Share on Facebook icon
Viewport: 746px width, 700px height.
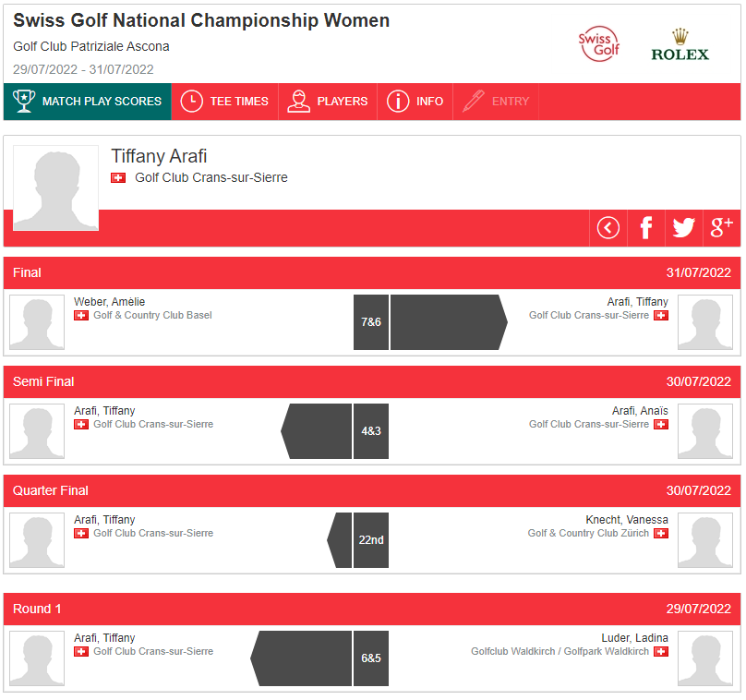(645, 228)
